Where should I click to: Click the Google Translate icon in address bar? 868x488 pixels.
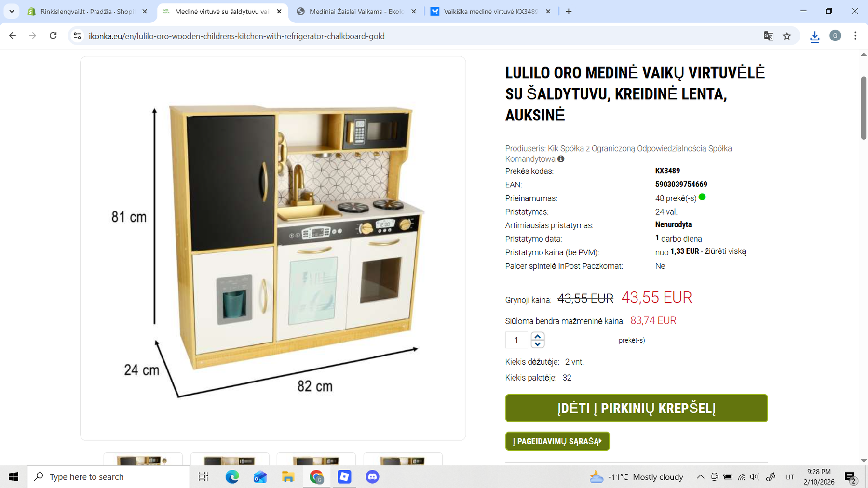coord(769,36)
